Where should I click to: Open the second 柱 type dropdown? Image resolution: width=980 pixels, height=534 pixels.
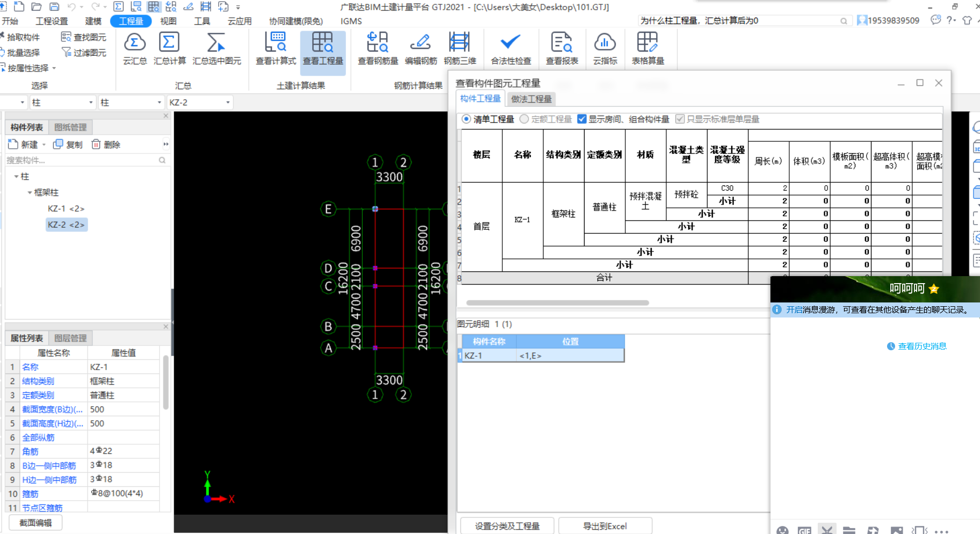point(160,102)
